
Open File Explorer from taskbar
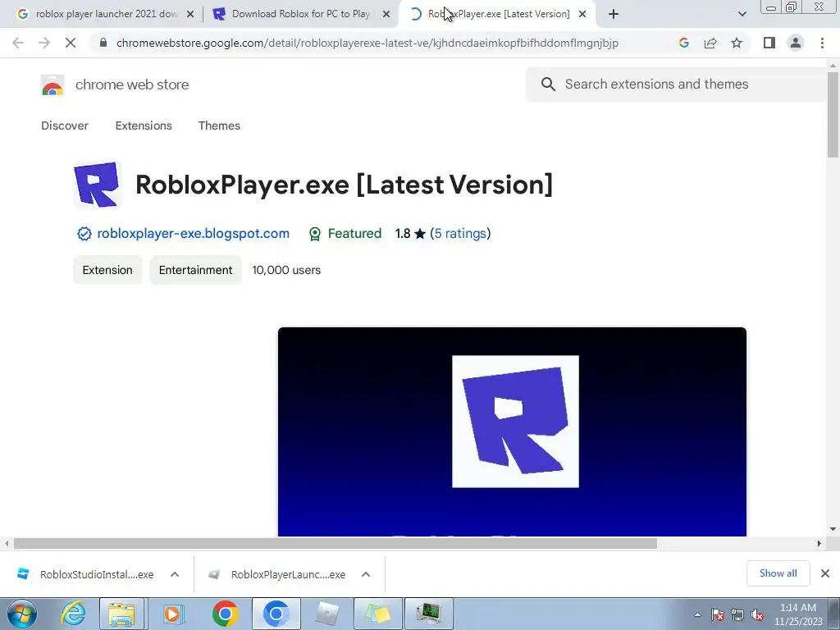(x=122, y=614)
